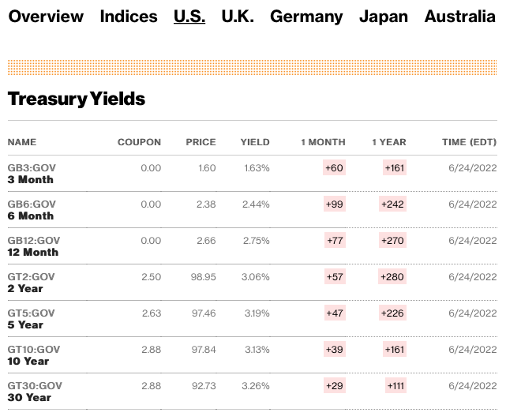The height and width of the screenshot is (420, 506).
Task: Open the GT5:GOV 5 Year link
Action: (x=32, y=319)
